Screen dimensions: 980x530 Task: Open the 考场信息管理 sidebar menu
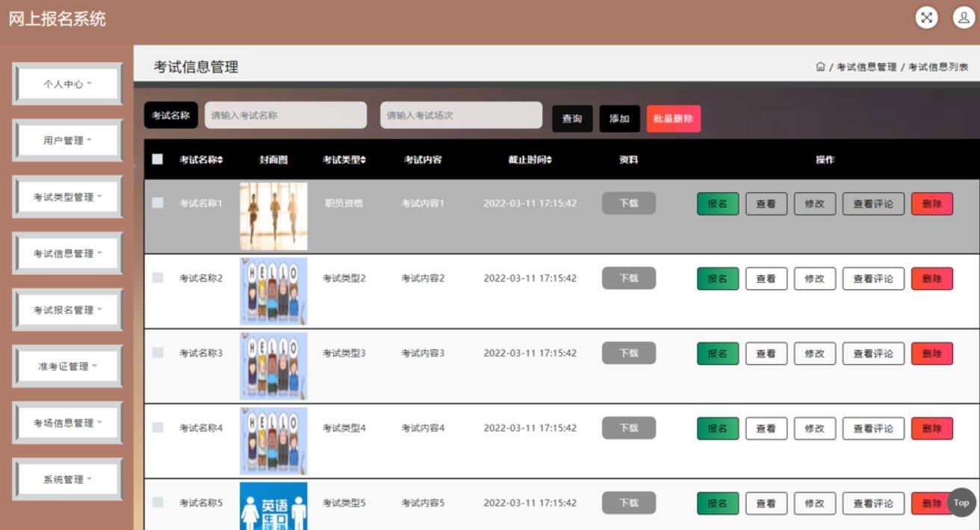click(67, 422)
